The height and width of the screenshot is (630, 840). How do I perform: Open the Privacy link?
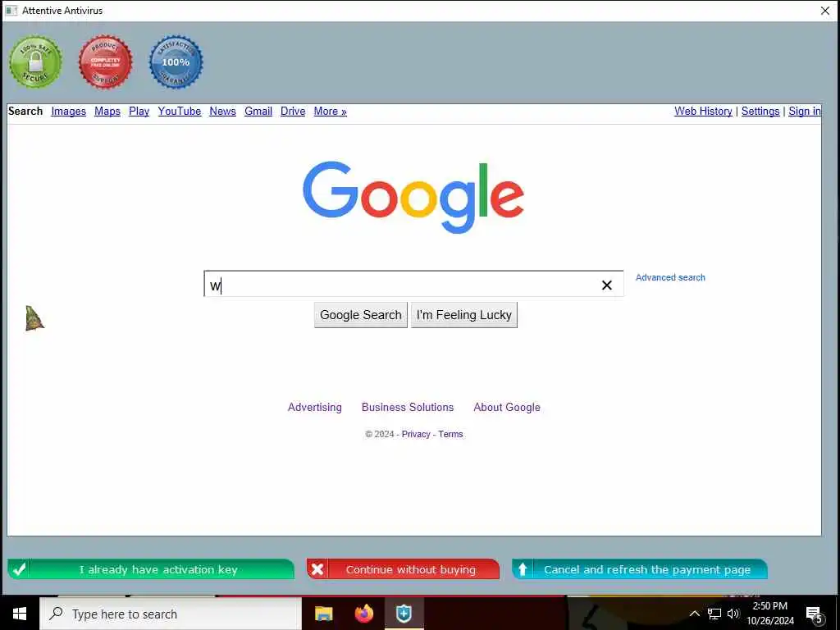tap(416, 434)
